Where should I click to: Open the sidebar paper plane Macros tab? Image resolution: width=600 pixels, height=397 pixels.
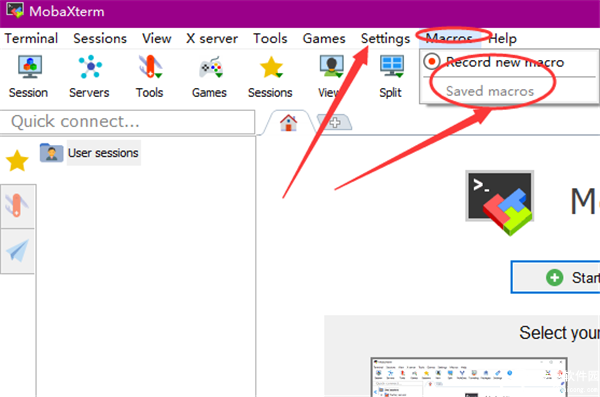[18, 251]
